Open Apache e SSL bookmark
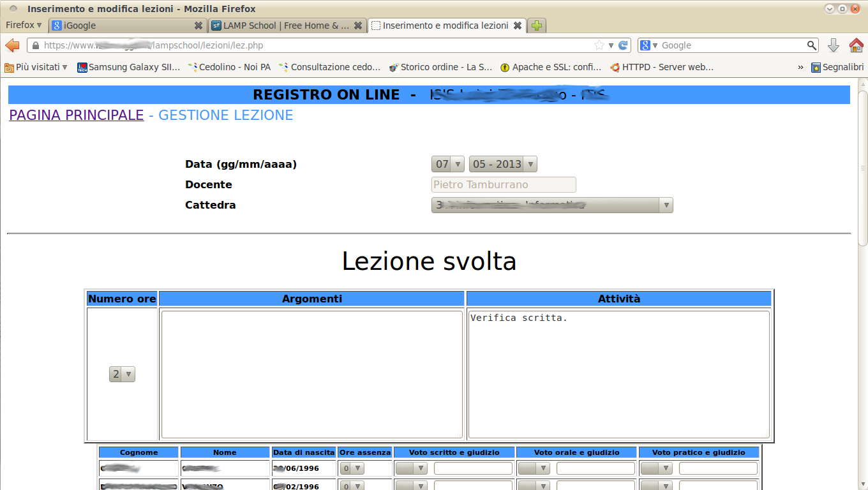This screenshot has height=490, width=868. coord(550,67)
